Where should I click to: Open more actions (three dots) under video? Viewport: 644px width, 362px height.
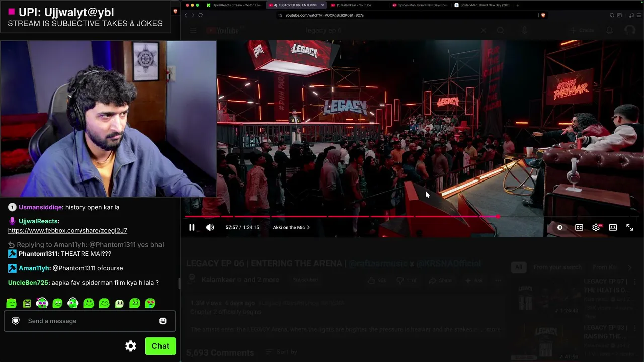pos(498,280)
